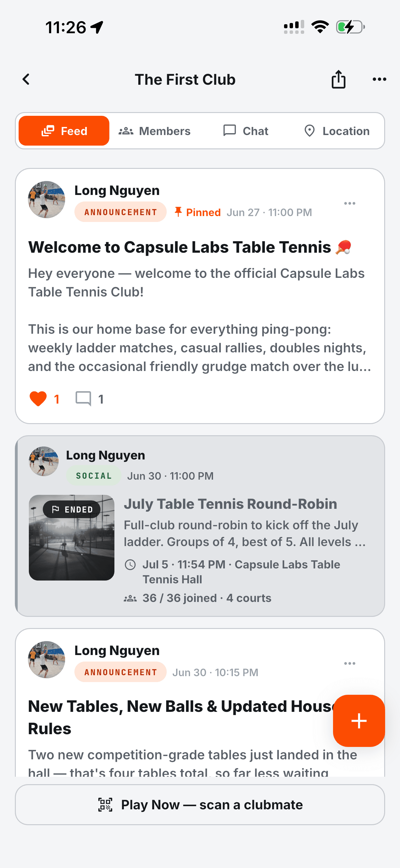Tap the orange plus create button
400x868 pixels.
(x=359, y=721)
